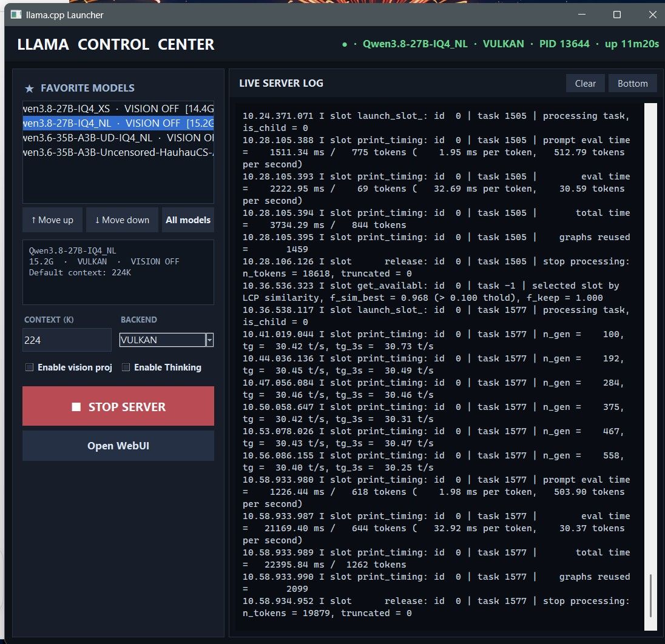The image size is (665, 644).
Task: Click the task 1577 'n_gen = 100' log line
Action: [433, 340]
